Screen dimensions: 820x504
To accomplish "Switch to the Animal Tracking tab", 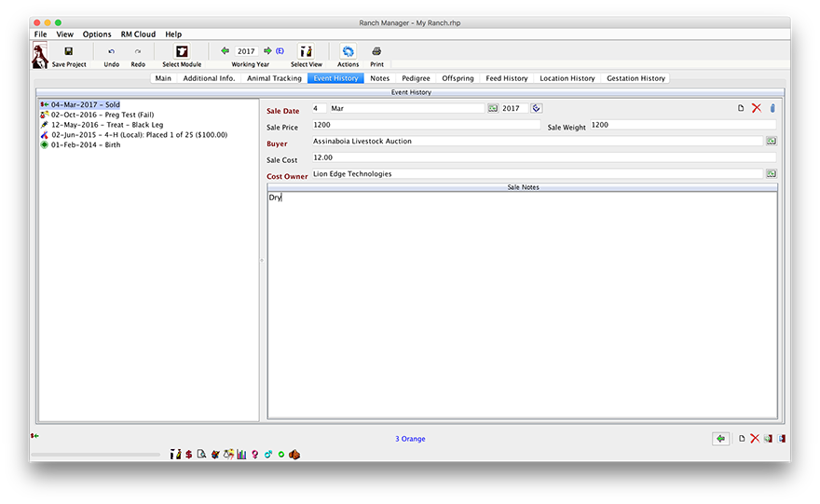I will coord(274,78).
